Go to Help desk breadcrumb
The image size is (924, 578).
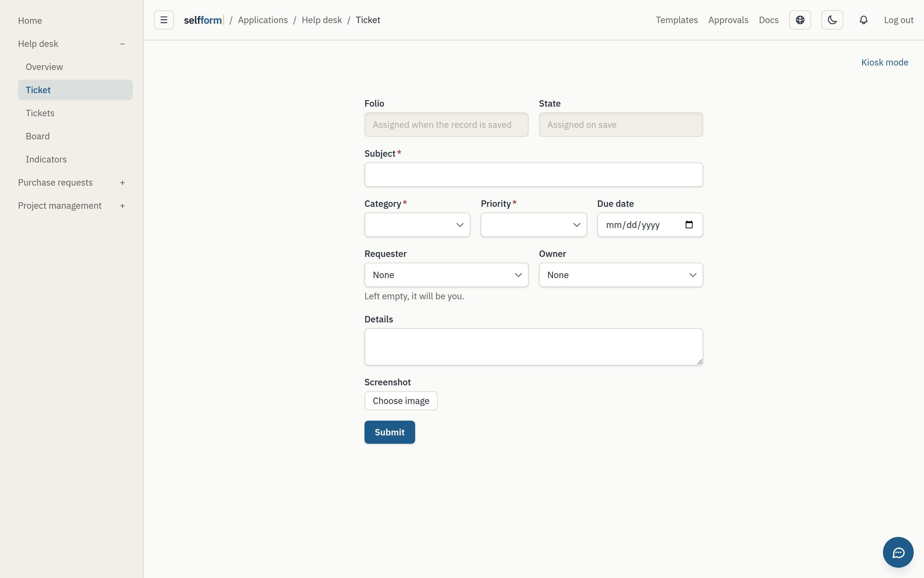point(321,20)
